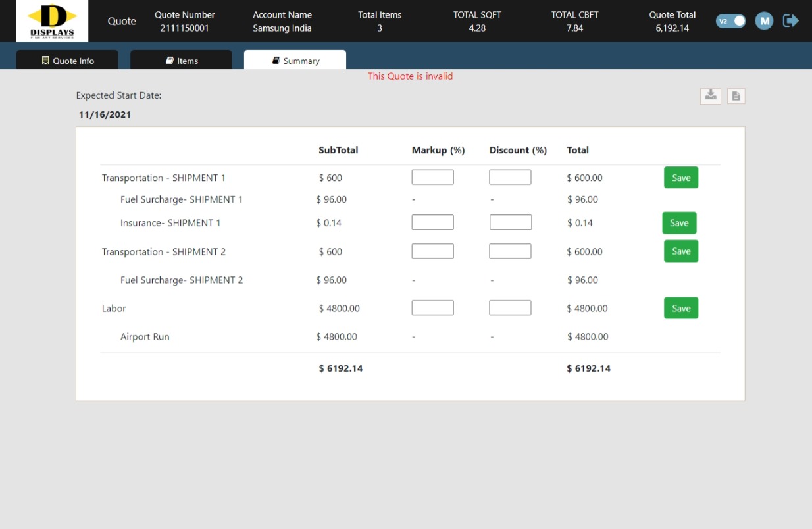Click the download quote icon

coord(711,96)
